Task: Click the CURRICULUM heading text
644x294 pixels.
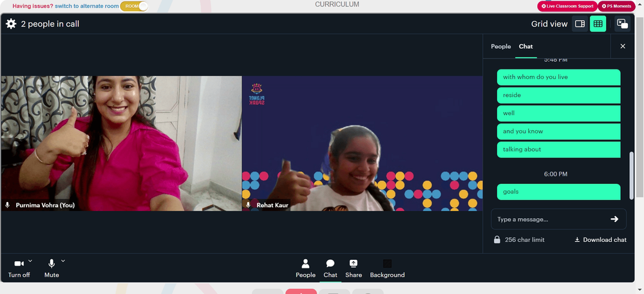Action: tap(337, 4)
